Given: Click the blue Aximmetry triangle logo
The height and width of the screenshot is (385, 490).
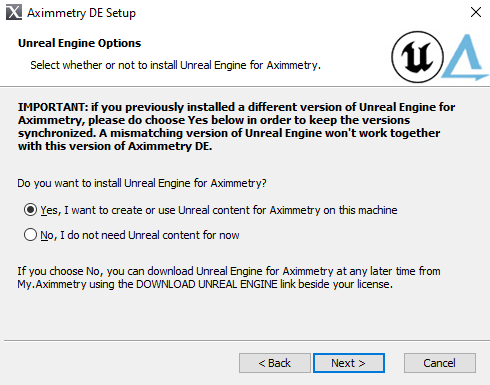Looking at the screenshot, I should tap(466, 57).
